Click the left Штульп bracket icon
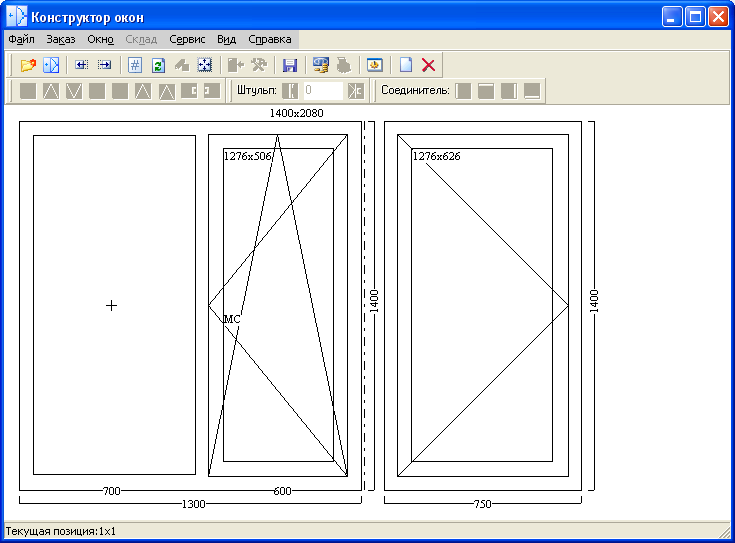 pos(290,90)
